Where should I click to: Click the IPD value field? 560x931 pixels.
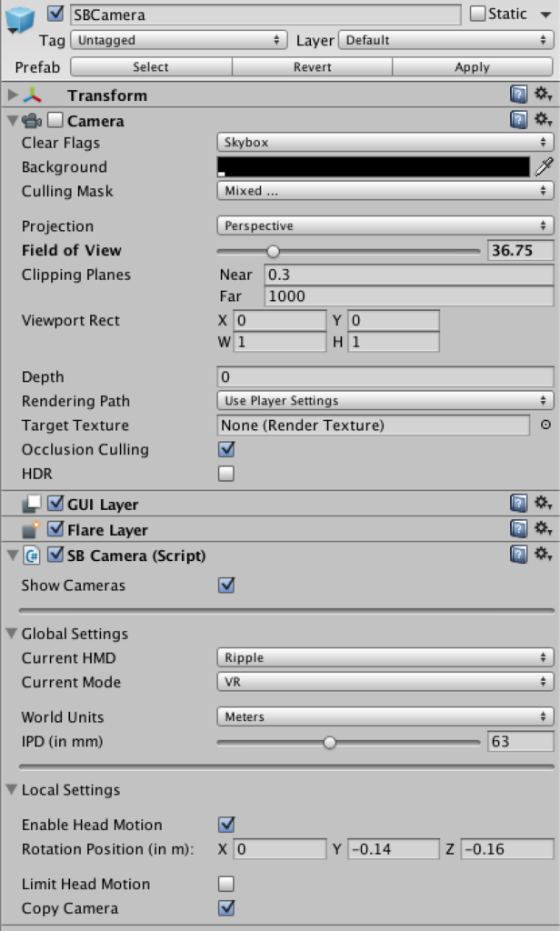coord(520,742)
